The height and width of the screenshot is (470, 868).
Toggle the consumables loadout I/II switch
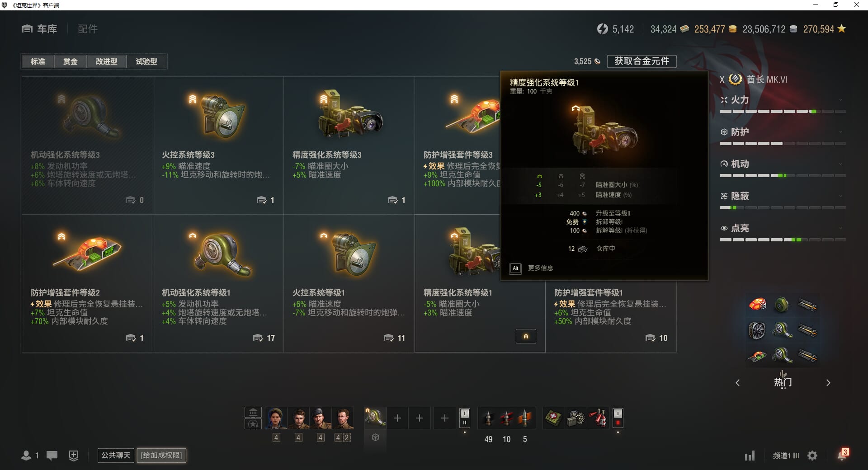click(618, 418)
